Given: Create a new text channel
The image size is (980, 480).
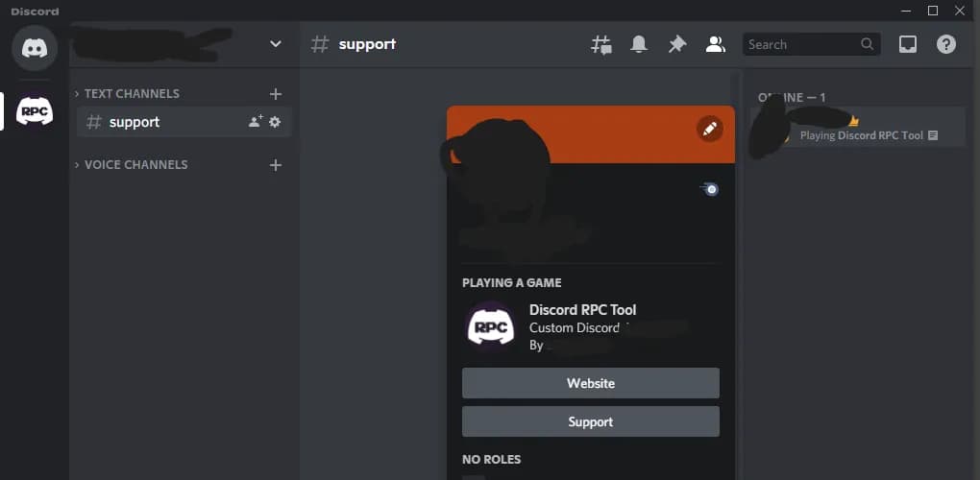Looking at the screenshot, I should tap(276, 94).
